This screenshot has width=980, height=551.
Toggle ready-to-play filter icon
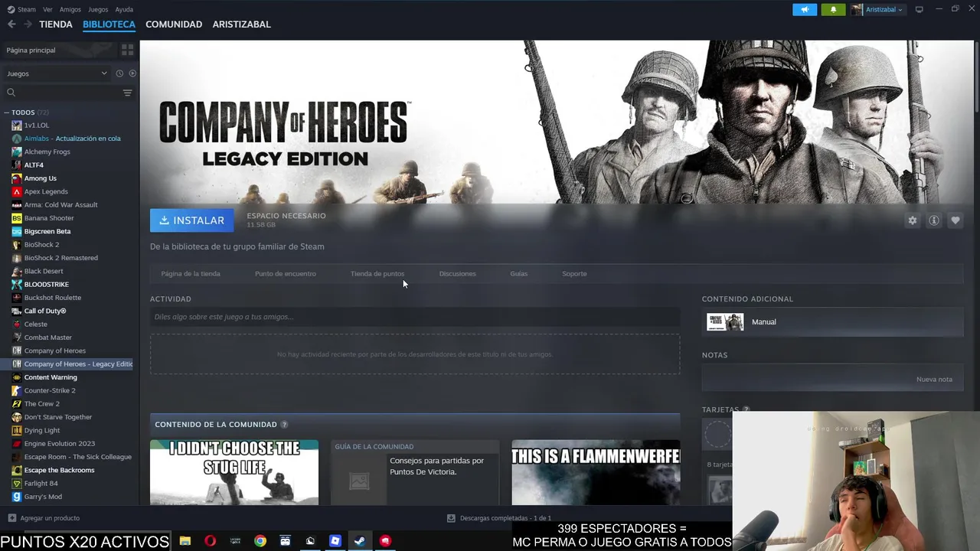click(132, 73)
